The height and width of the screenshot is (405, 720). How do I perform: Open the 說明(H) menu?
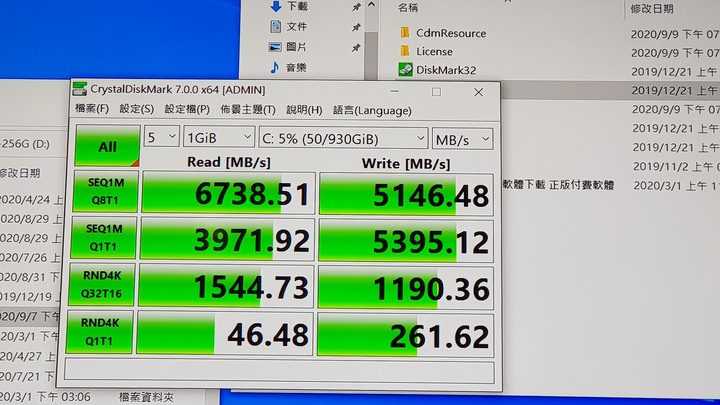pyautogui.click(x=304, y=110)
